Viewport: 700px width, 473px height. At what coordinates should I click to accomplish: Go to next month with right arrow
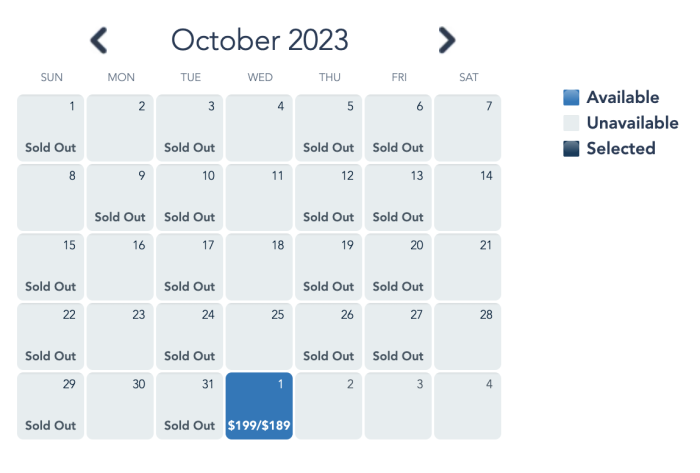pyautogui.click(x=447, y=40)
